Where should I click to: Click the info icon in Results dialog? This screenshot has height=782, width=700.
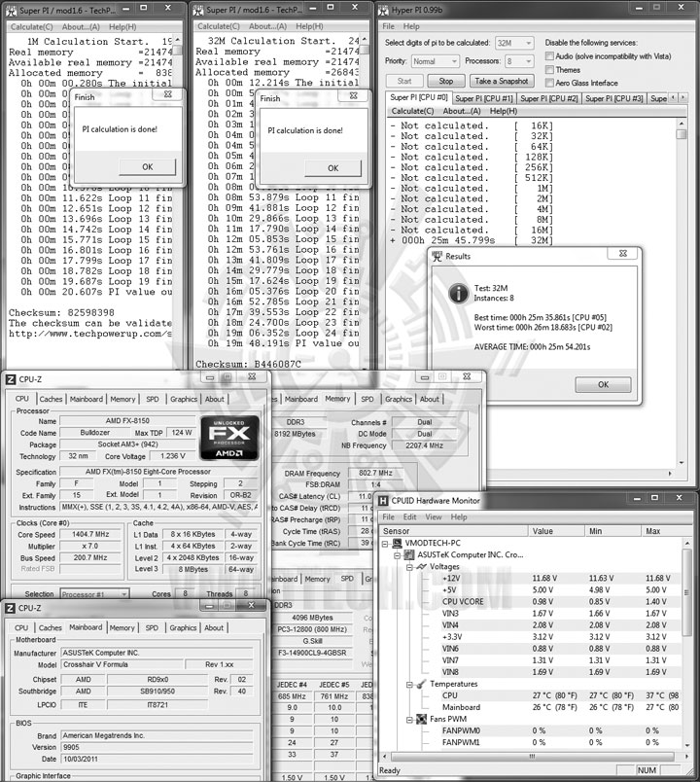coord(458,294)
